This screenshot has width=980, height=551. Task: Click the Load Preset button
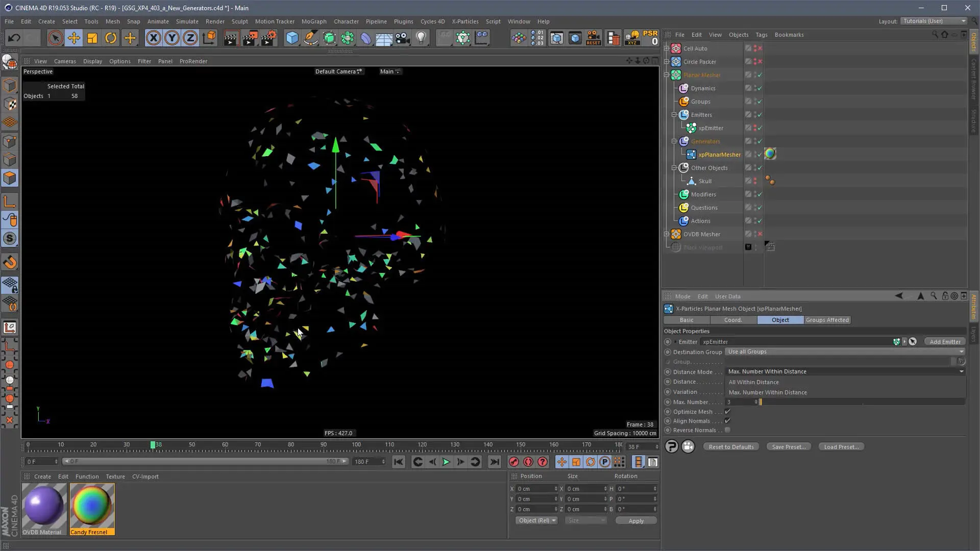click(x=841, y=447)
